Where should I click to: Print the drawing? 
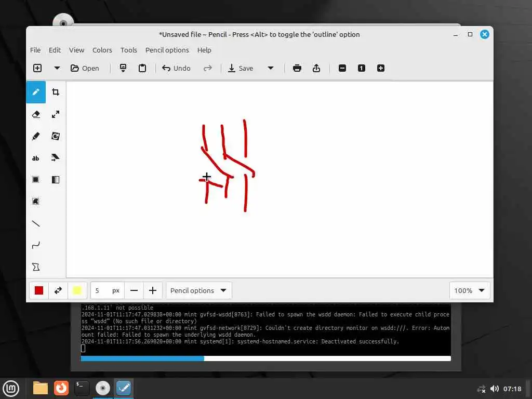[297, 68]
